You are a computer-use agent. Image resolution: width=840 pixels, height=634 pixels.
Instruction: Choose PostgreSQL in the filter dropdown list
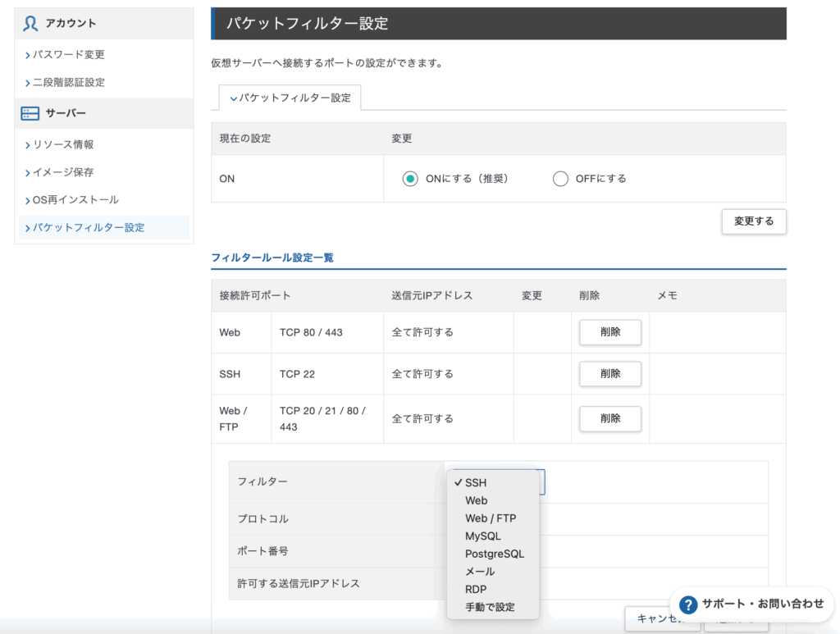493,554
